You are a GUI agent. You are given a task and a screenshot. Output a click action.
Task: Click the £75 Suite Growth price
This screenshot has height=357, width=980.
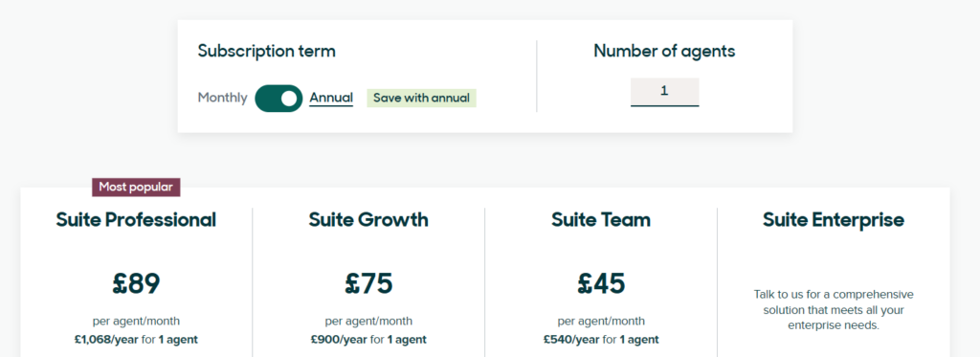[368, 283]
